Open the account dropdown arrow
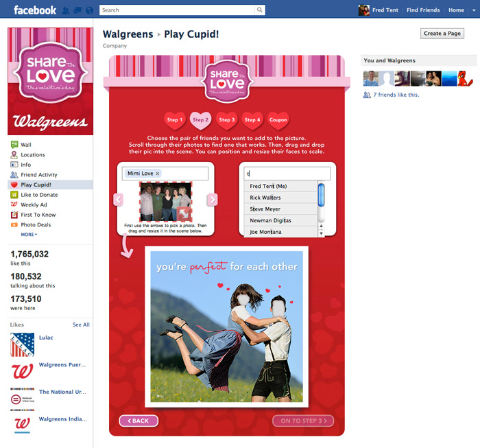This screenshot has width=480, height=448. pos(474,10)
